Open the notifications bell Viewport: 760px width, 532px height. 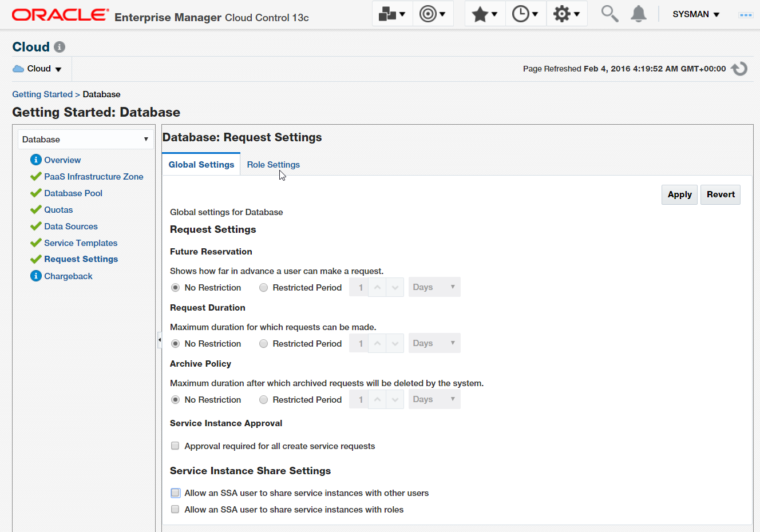pyautogui.click(x=638, y=14)
